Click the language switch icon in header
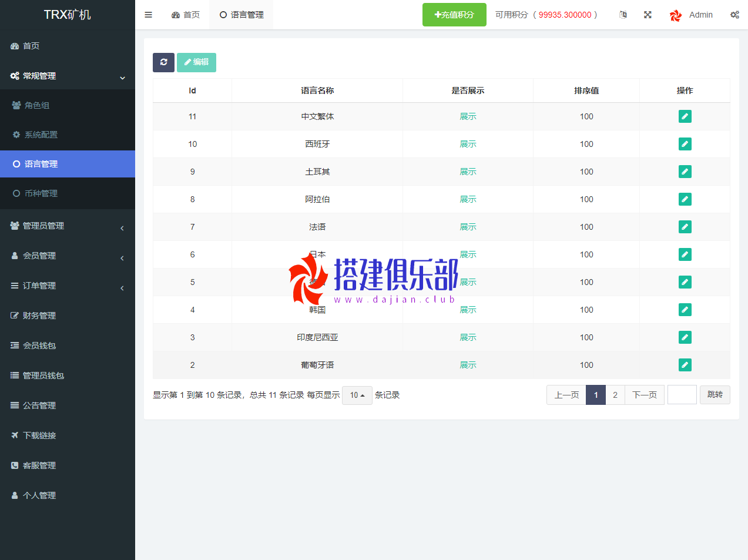This screenshot has width=748, height=560. pyautogui.click(x=623, y=15)
